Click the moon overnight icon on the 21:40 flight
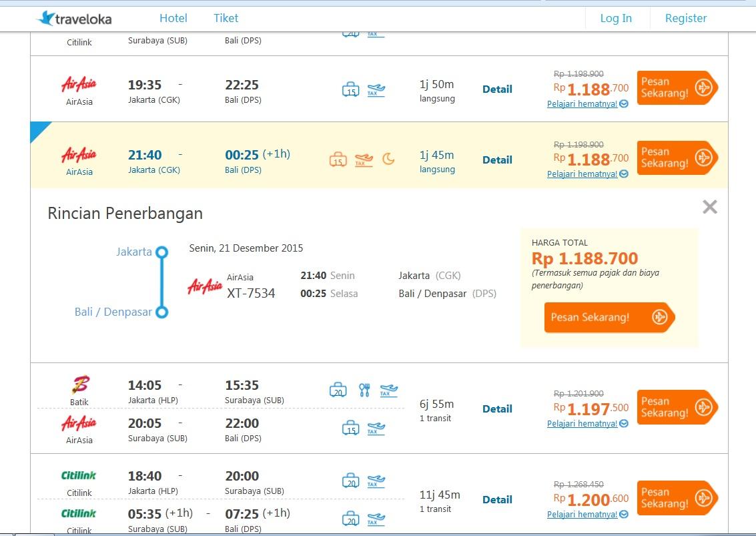756x536 pixels. click(x=388, y=159)
